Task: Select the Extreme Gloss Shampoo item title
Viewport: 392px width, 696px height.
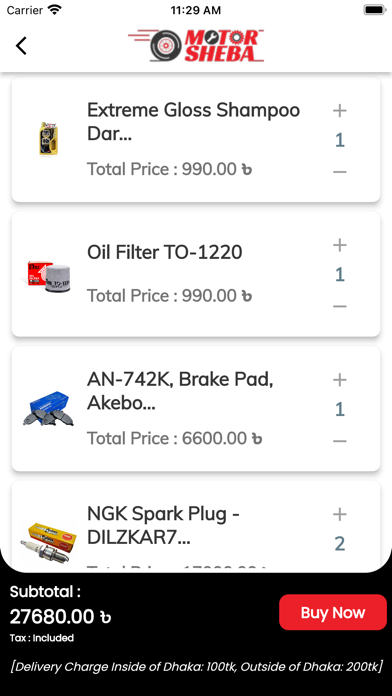Action: [194, 122]
